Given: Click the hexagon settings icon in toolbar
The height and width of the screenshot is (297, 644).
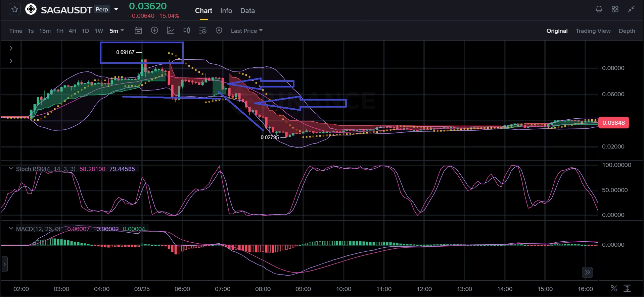Looking at the screenshot, I should point(219,31).
